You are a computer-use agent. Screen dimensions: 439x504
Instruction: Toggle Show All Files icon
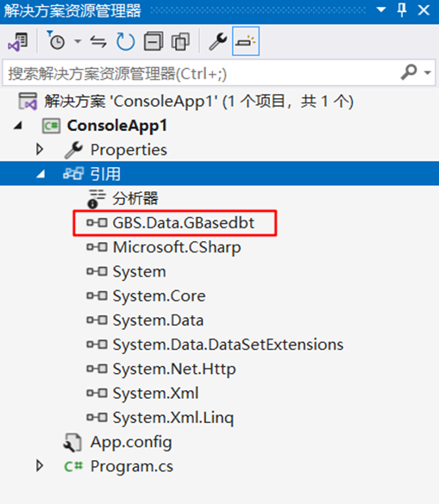[x=180, y=41]
